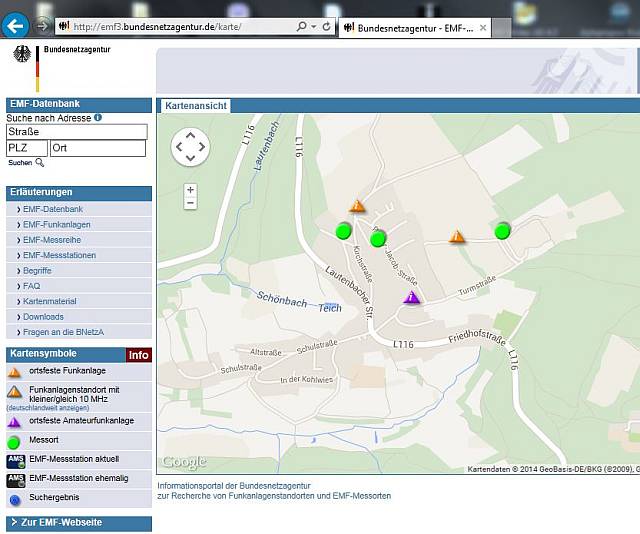
Task: Click the browser back arrow button
Action: pyautogui.click(x=15, y=25)
